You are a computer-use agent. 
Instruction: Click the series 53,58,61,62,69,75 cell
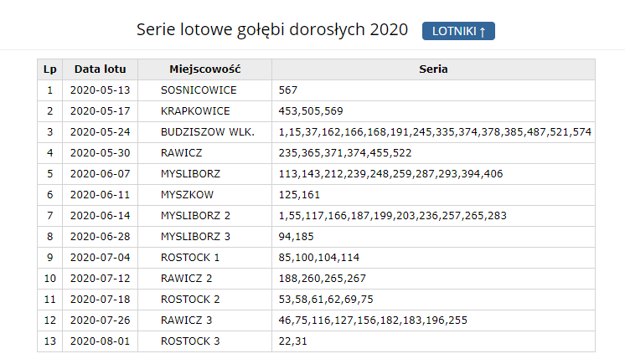click(x=326, y=300)
